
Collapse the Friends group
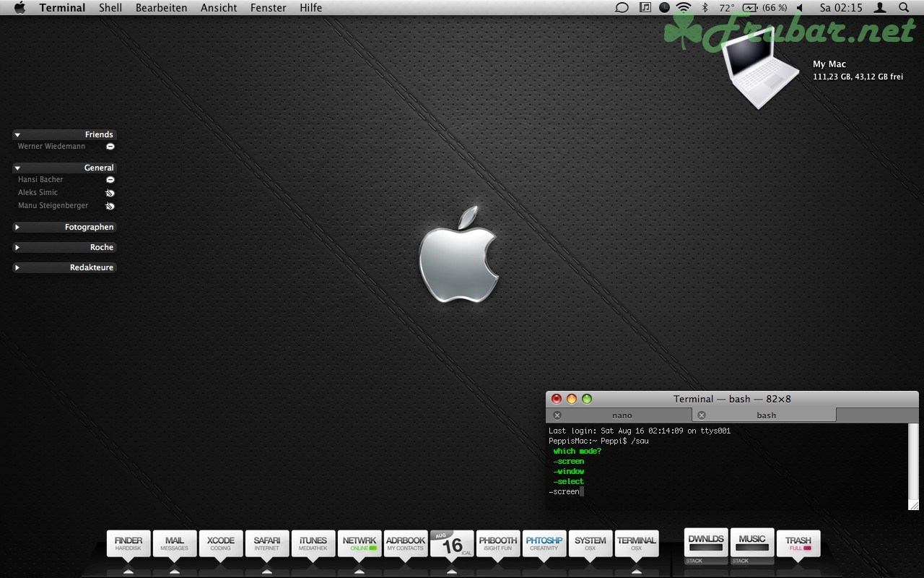pyautogui.click(x=17, y=135)
